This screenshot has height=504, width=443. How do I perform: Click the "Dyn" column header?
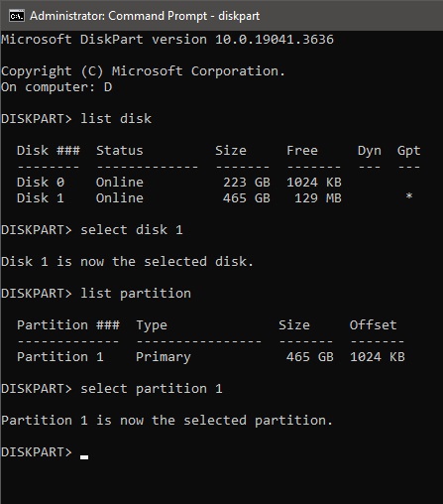coord(370,151)
